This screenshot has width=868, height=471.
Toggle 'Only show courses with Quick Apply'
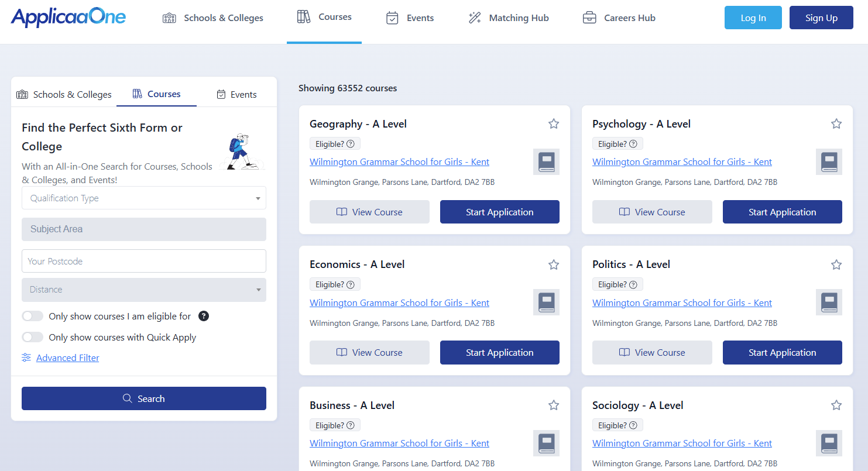pyautogui.click(x=32, y=337)
